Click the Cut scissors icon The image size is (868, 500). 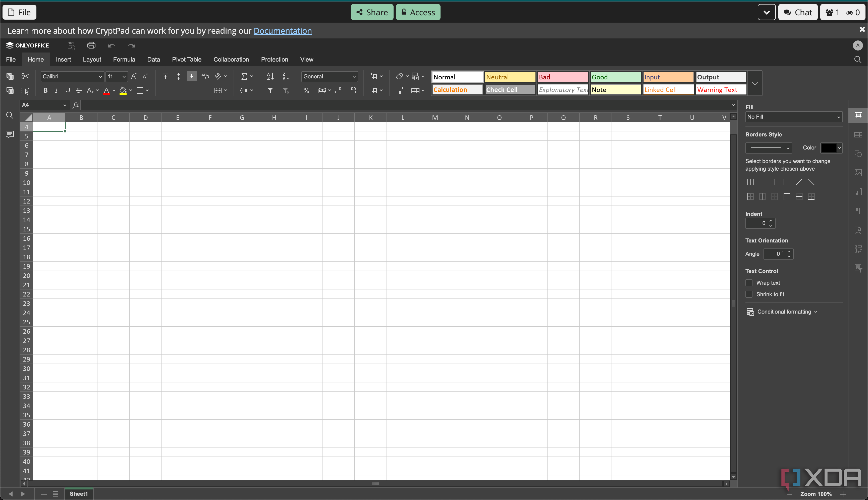tap(25, 76)
